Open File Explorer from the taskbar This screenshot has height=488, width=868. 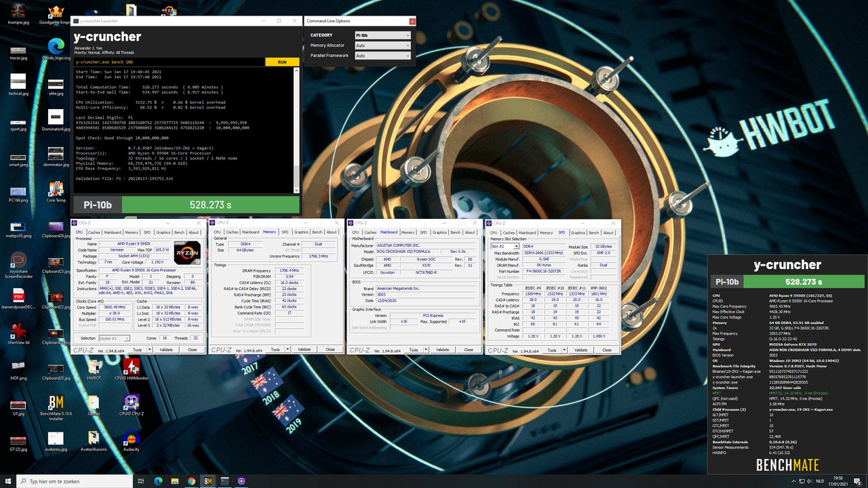pos(175,481)
